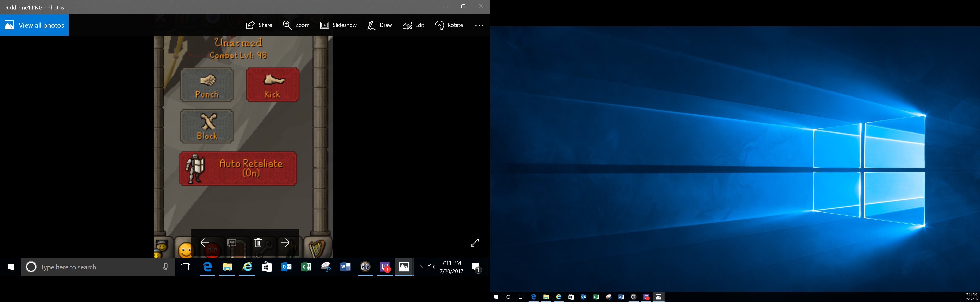Screen dimensions: 980x302
Task: Launch Microsoft Store from the small taskbar
Action: pyautogui.click(x=571, y=297)
